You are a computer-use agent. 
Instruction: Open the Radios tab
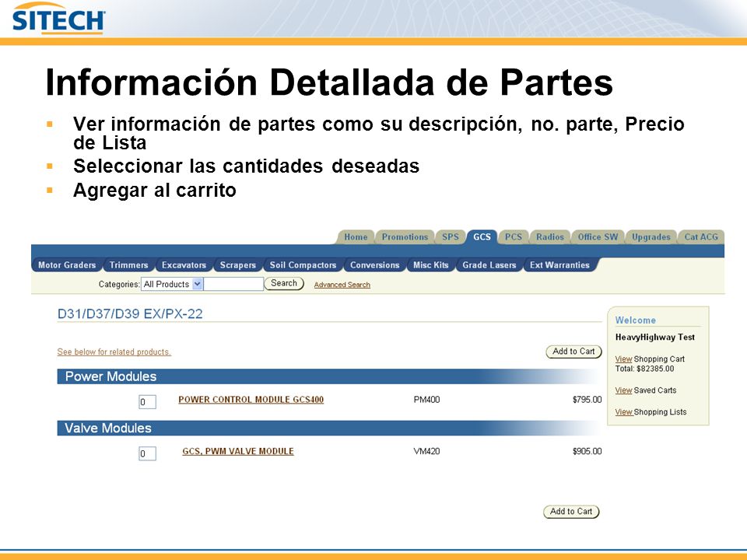(x=550, y=237)
